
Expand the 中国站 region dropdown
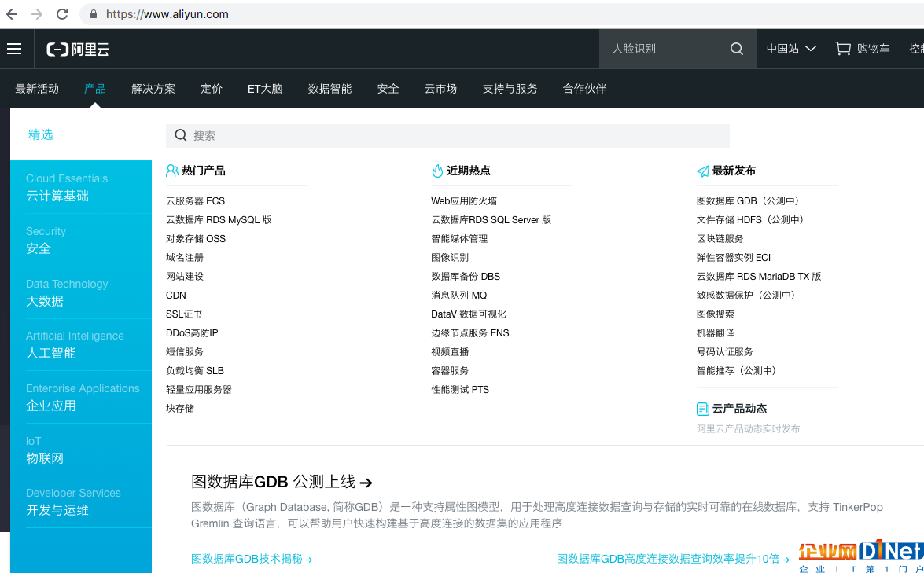pyautogui.click(x=791, y=49)
